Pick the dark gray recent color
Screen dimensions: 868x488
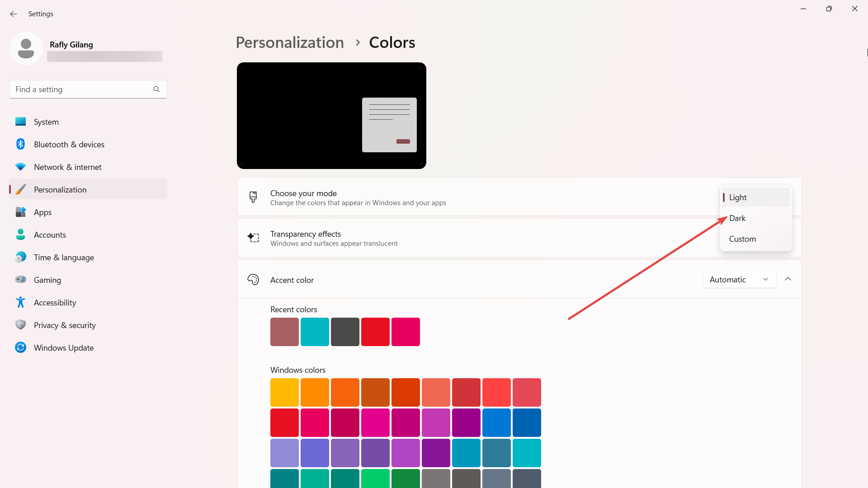point(345,332)
